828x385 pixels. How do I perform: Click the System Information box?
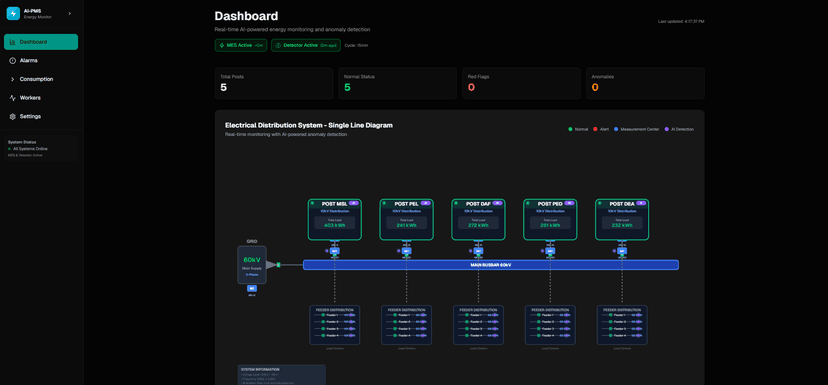point(281,375)
